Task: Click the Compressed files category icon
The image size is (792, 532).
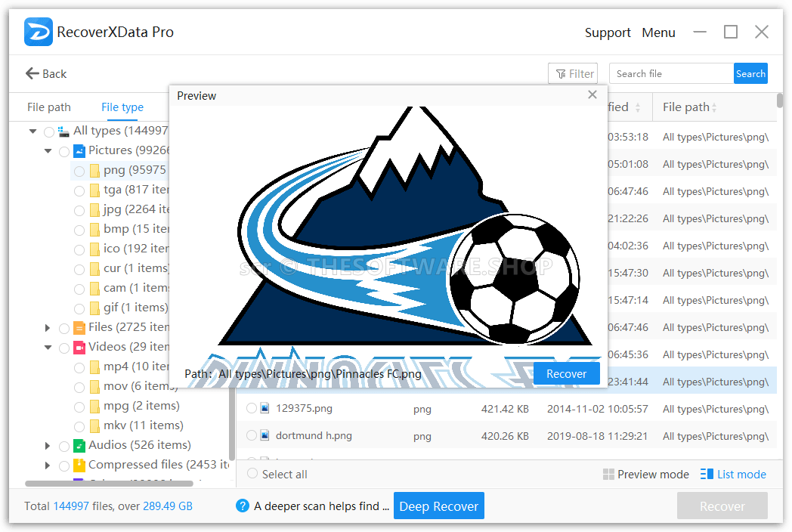Action: tap(79, 465)
